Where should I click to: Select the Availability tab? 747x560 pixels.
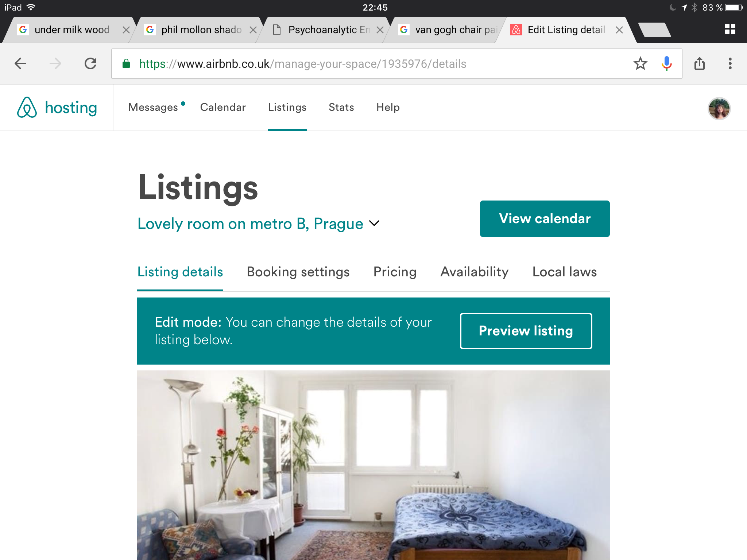tap(474, 272)
